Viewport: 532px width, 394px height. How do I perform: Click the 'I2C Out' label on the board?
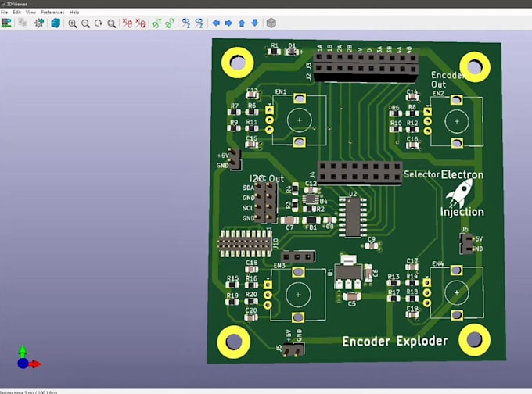267,179
